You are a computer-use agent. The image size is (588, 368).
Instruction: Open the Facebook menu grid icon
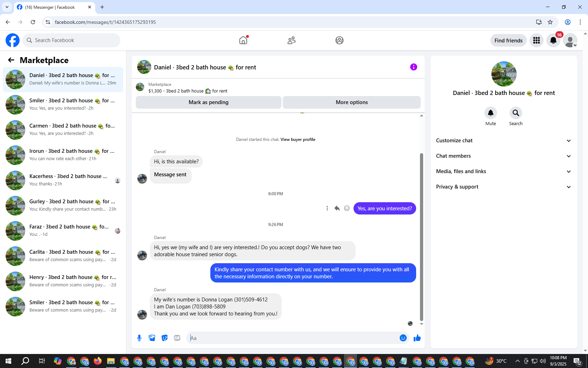pyautogui.click(x=537, y=40)
